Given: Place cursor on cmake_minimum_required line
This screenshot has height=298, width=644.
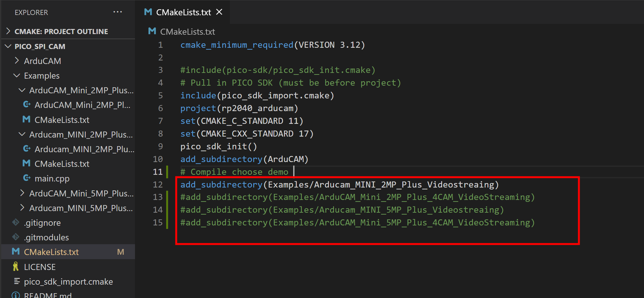Looking at the screenshot, I should click(x=272, y=45).
